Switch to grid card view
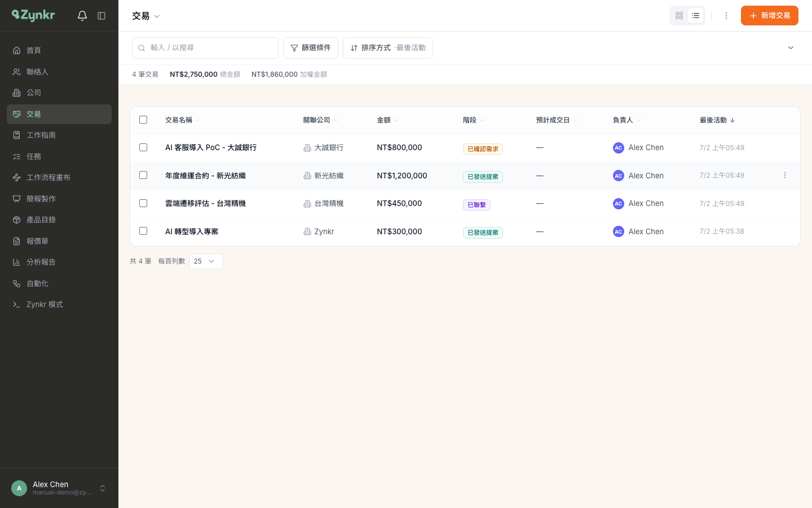 [x=679, y=16]
